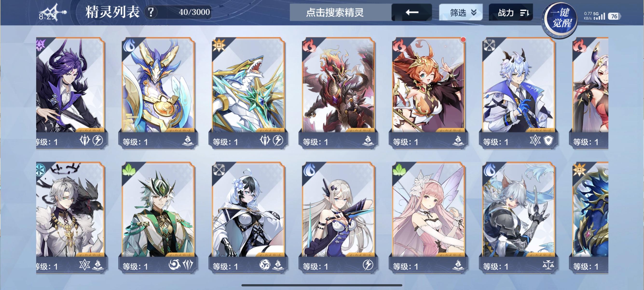Screen dimensions: 644x290
Task: Click the question mark help icon
Action: 151,12
